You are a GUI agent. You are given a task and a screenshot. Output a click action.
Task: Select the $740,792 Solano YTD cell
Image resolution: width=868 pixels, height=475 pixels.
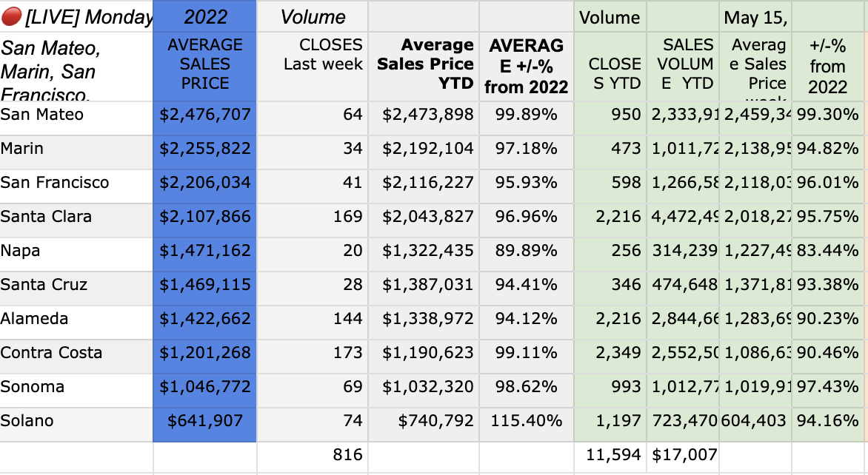coord(424,424)
